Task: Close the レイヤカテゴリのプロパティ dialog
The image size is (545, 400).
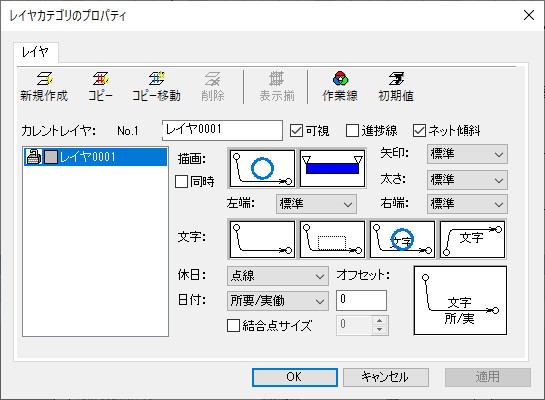Action: click(529, 15)
